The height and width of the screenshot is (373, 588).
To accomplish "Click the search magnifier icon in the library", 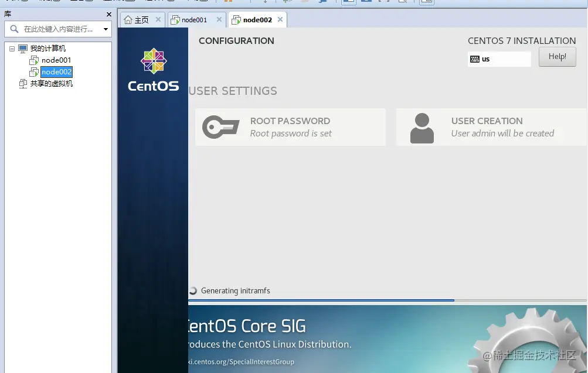I will point(14,29).
